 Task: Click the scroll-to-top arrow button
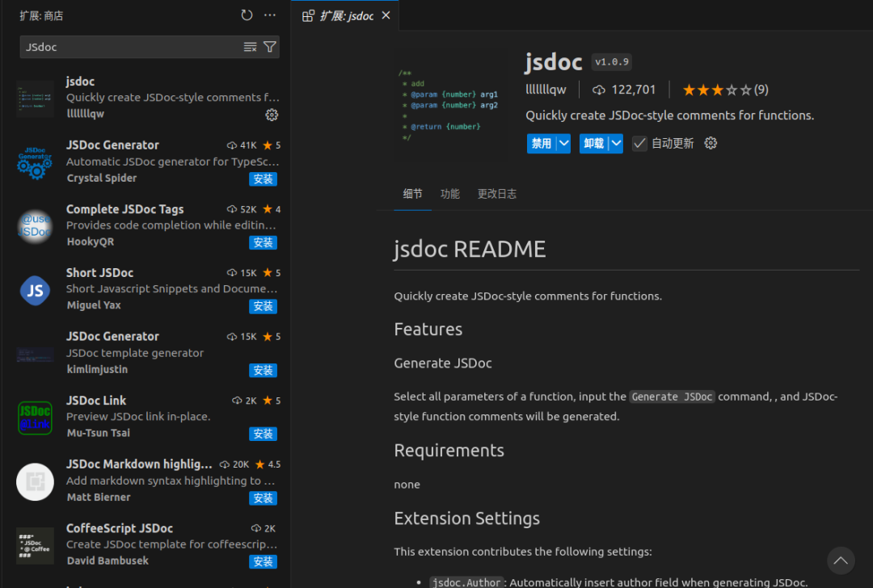click(840, 561)
